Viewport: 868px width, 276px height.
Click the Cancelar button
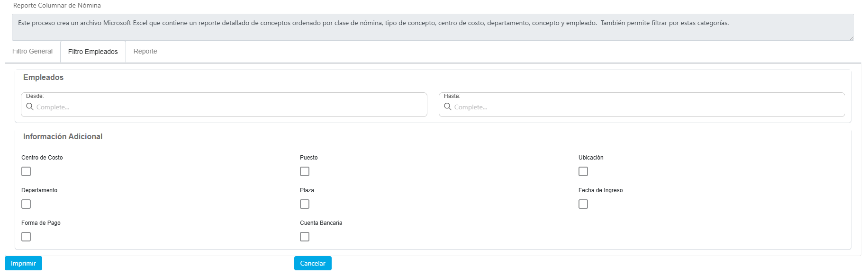click(x=313, y=263)
